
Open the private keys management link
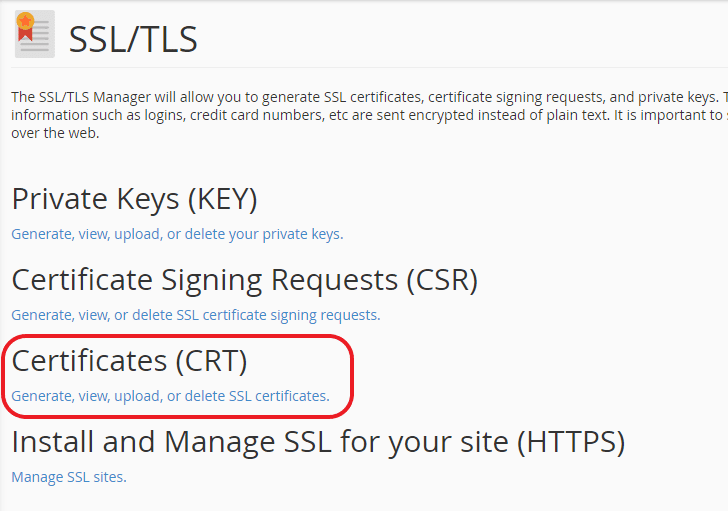pos(177,234)
